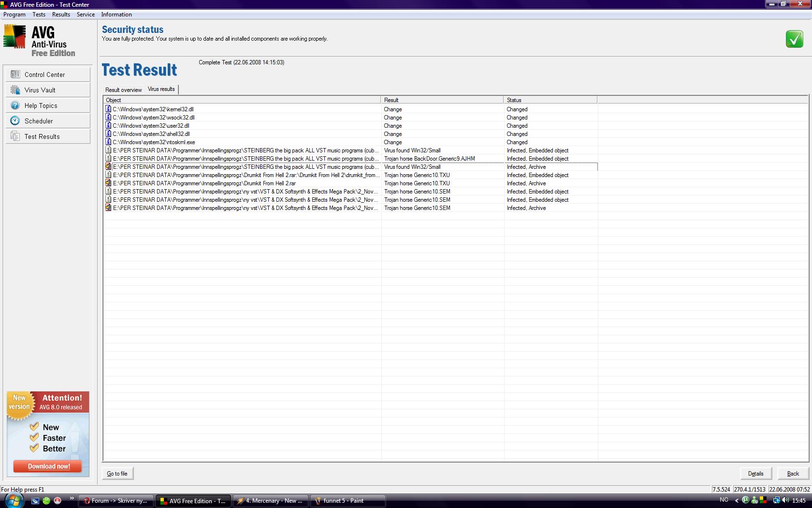Viewport: 812px width, 508px height.
Task: Click the file icon beside shell32.dll
Action: coord(108,134)
